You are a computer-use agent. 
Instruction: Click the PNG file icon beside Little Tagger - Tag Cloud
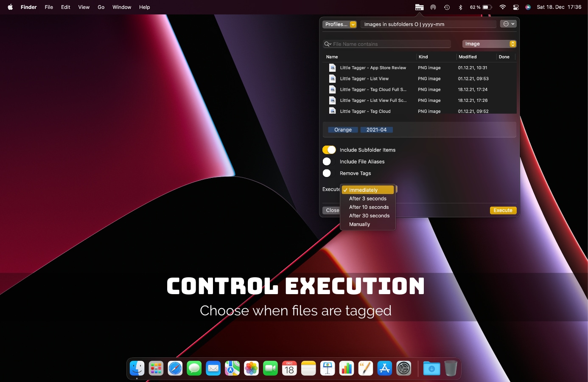click(x=332, y=111)
